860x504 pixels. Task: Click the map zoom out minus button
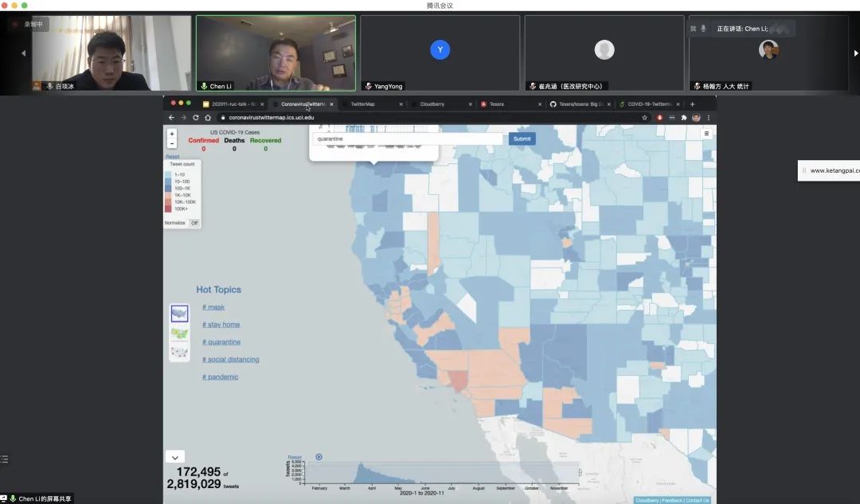click(x=172, y=144)
